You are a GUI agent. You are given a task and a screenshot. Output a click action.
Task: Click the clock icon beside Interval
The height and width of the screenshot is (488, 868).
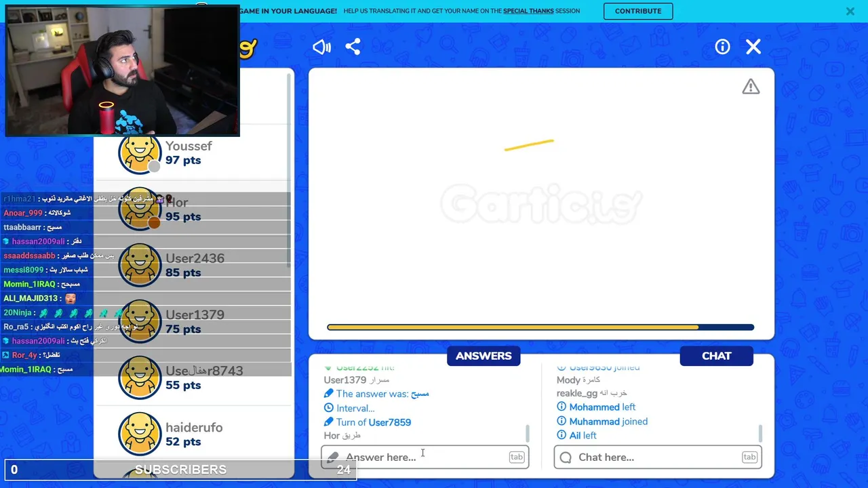(329, 408)
